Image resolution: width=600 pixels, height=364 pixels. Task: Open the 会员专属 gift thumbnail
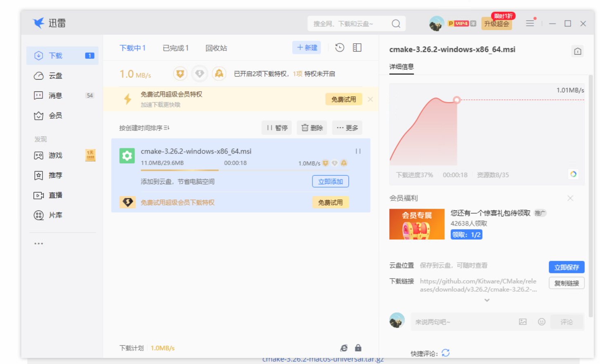[417, 224]
